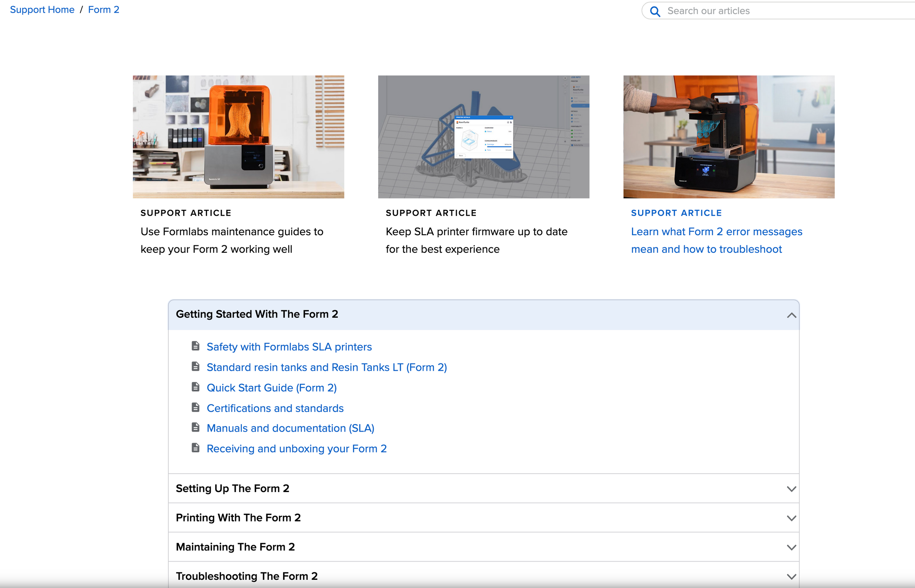The height and width of the screenshot is (588, 915).
Task: Open Receiving and unboxing your Form 2
Action: pyautogui.click(x=297, y=448)
